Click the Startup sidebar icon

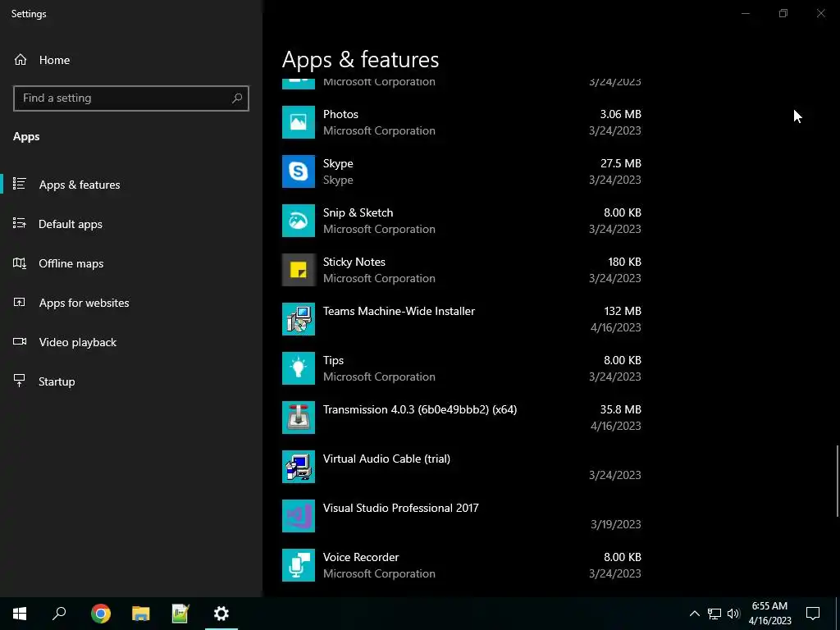coord(20,381)
